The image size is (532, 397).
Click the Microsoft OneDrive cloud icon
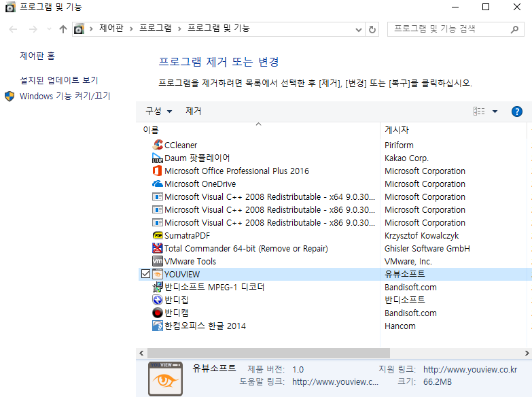pyautogui.click(x=158, y=184)
